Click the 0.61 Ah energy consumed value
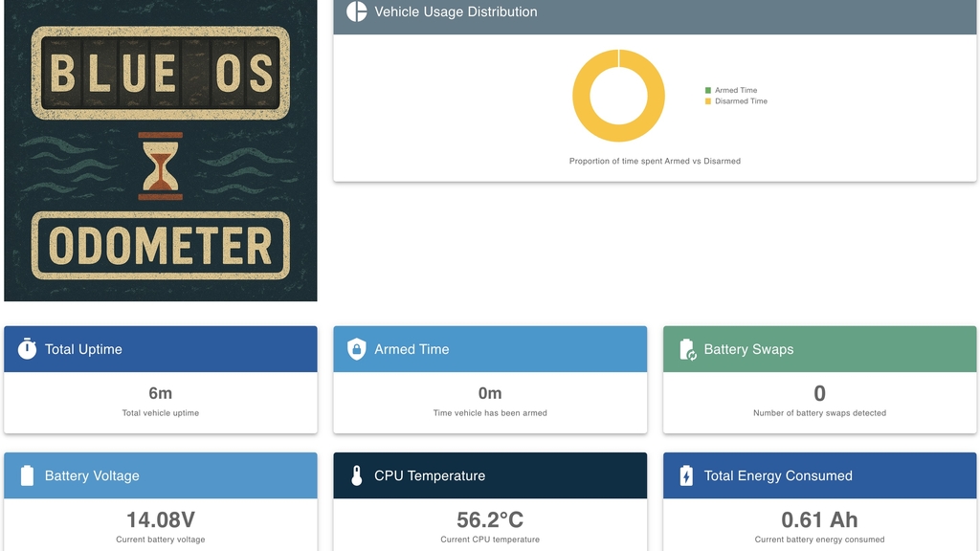 pos(819,519)
